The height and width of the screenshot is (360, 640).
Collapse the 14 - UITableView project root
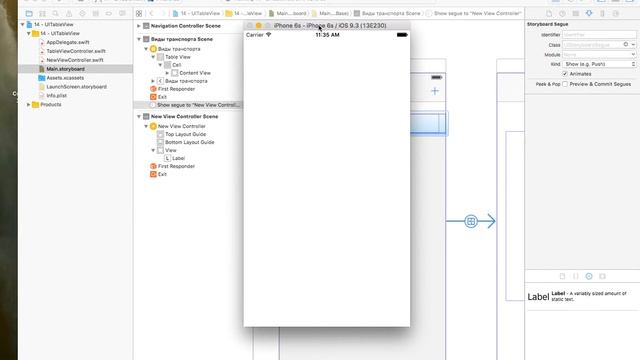point(22,24)
